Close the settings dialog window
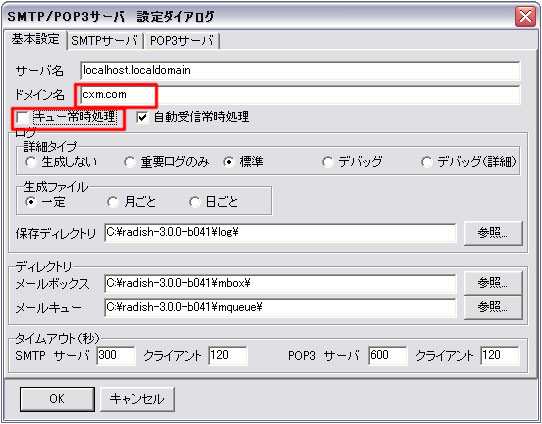Image resolution: width=542 pixels, height=424 pixels. (x=525, y=16)
